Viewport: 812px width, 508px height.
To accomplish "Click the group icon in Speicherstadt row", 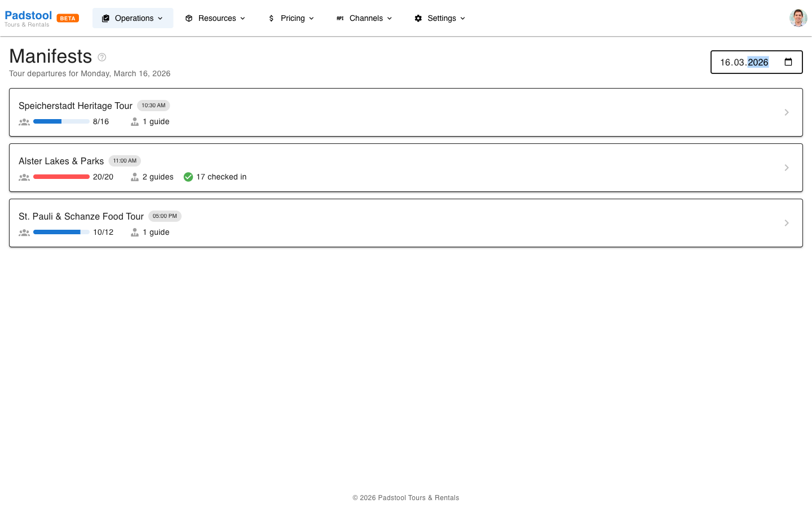I will pos(24,121).
